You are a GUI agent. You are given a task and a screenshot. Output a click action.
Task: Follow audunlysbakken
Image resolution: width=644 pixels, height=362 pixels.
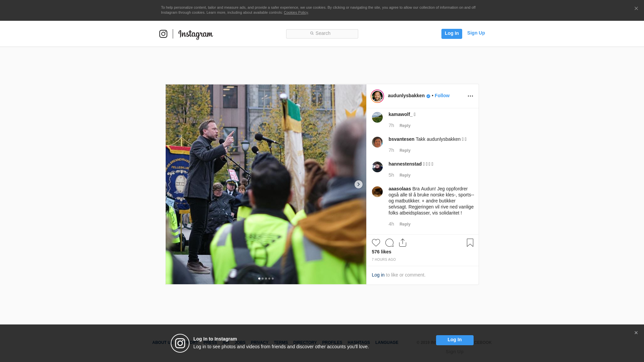point(442,96)
